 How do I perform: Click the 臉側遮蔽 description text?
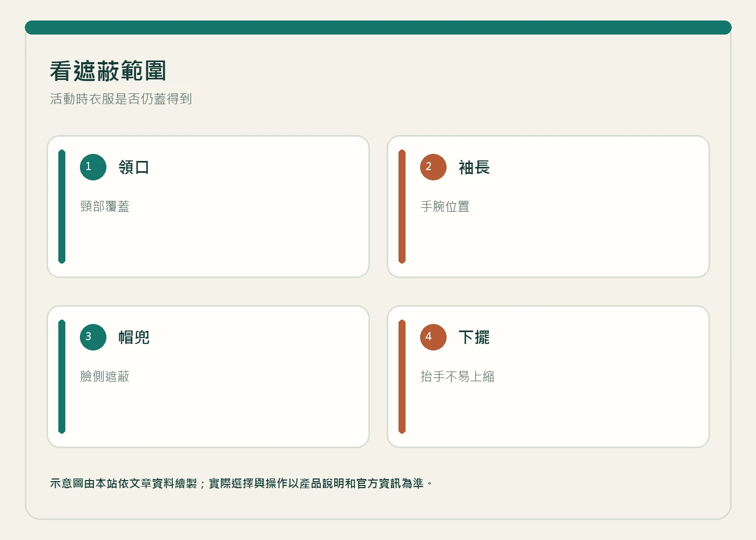(x=105, y=376)
